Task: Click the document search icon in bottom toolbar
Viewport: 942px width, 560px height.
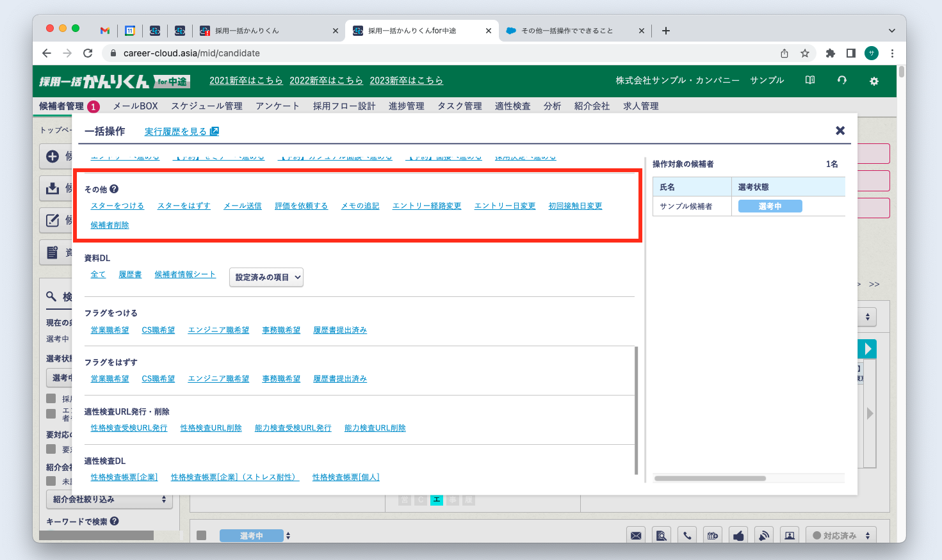Action: click(662, 536)
